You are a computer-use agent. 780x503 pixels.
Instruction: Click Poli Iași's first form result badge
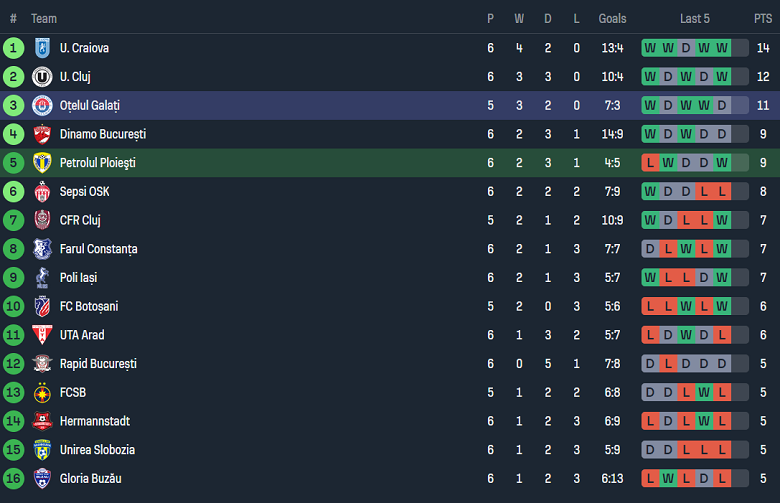(x=650, y=278)
